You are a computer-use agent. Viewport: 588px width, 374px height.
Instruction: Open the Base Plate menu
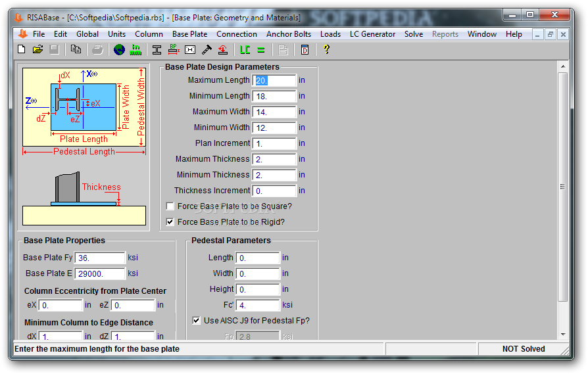(x=189, y=34)
